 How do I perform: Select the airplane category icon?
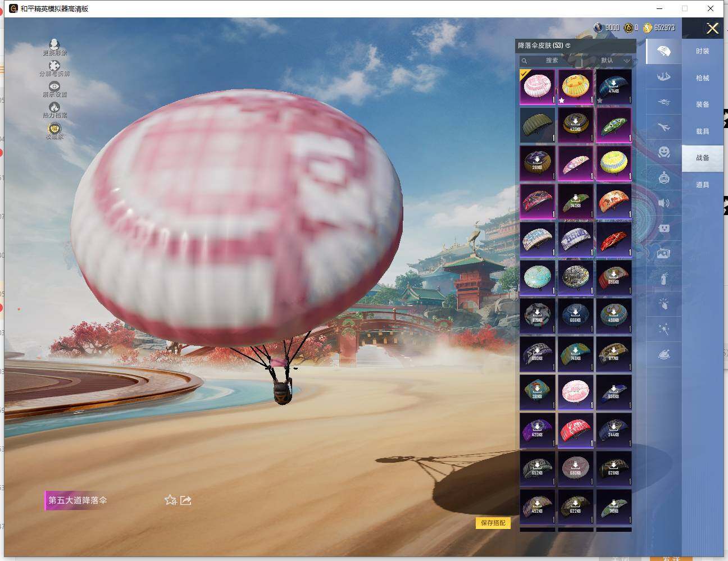663,127
